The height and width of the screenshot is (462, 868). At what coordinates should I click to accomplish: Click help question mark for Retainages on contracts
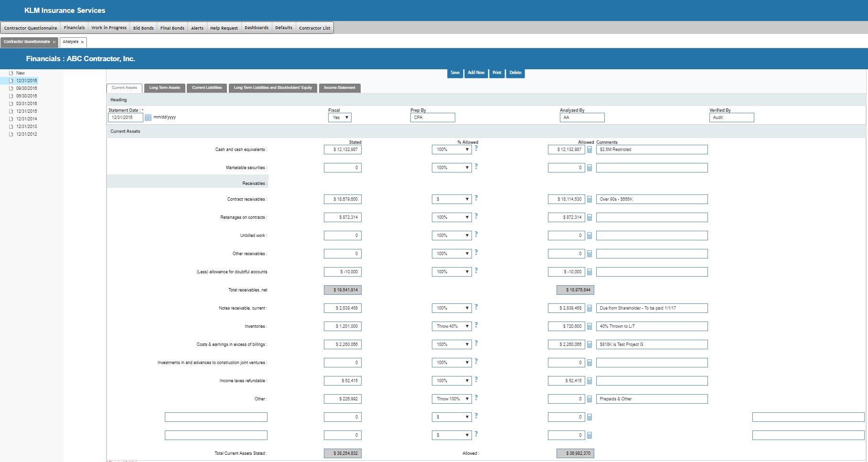coord(476,216)
